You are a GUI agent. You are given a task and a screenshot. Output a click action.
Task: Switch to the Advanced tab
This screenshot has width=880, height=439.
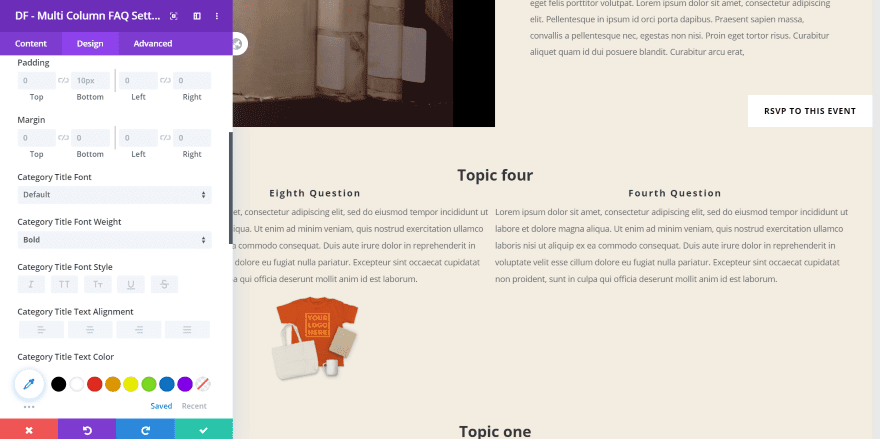[x=153, y=43]
